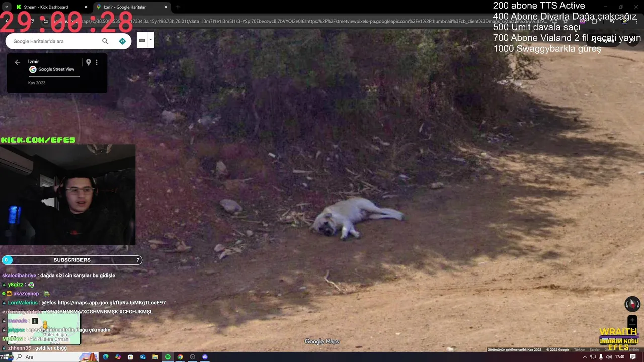Click the Kas 2023 date in İzmir panel
This screenshot has height=362, width=644.
pos(37,83)
